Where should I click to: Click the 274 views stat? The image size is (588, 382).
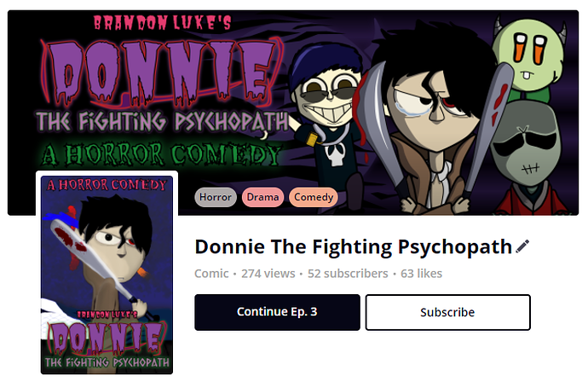coord(268,274)
